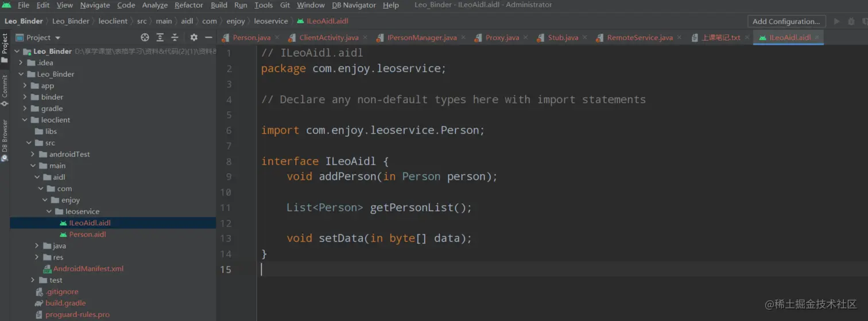868x321 pixels.
Task: Click the getPersonList() method in the editor
Action: point(420,208)
